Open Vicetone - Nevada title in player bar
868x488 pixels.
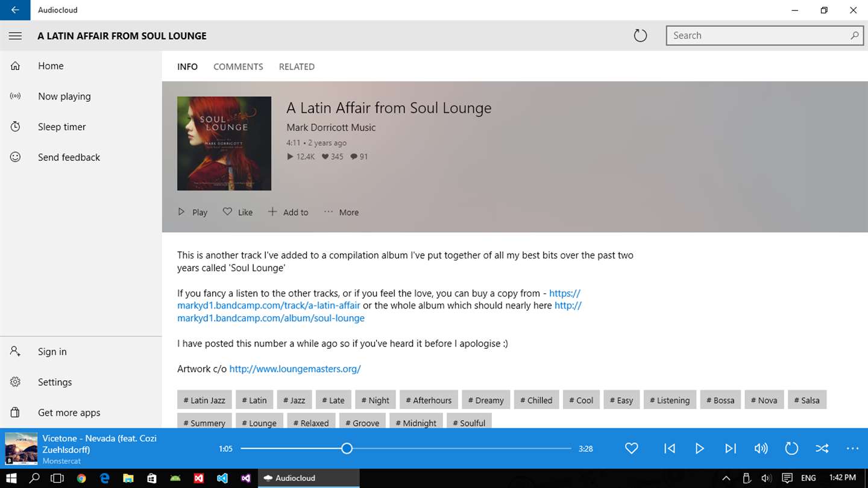(x=99, y=444)
